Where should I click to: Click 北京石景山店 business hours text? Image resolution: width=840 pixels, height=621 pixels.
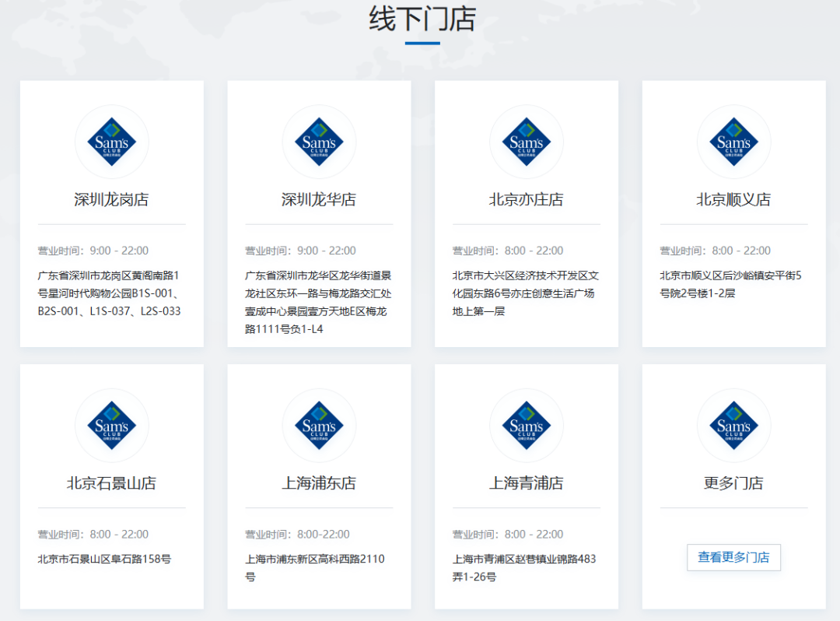pos(93,534)
